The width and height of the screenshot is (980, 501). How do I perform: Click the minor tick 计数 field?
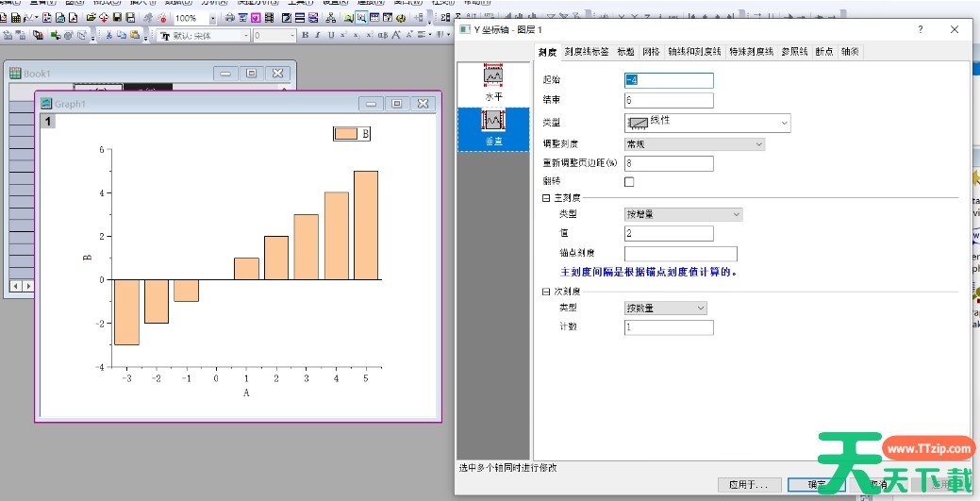pyautogui.click(x=669, y=327)
